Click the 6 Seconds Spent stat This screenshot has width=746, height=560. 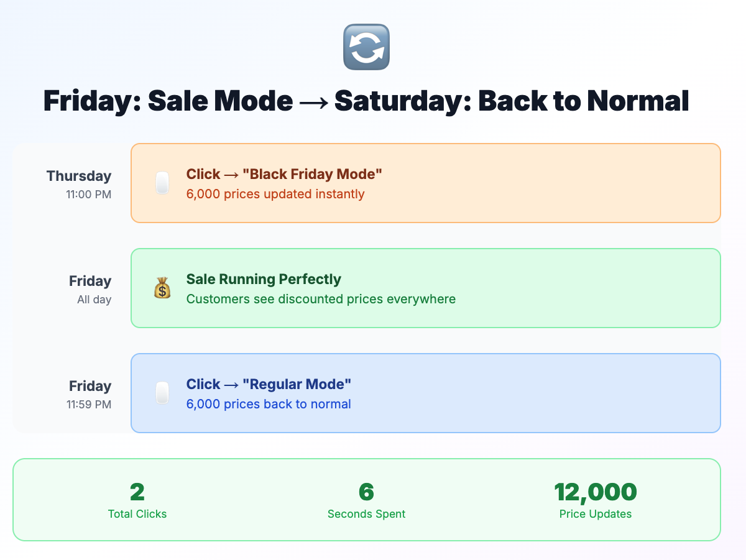[x=366, y=500]
